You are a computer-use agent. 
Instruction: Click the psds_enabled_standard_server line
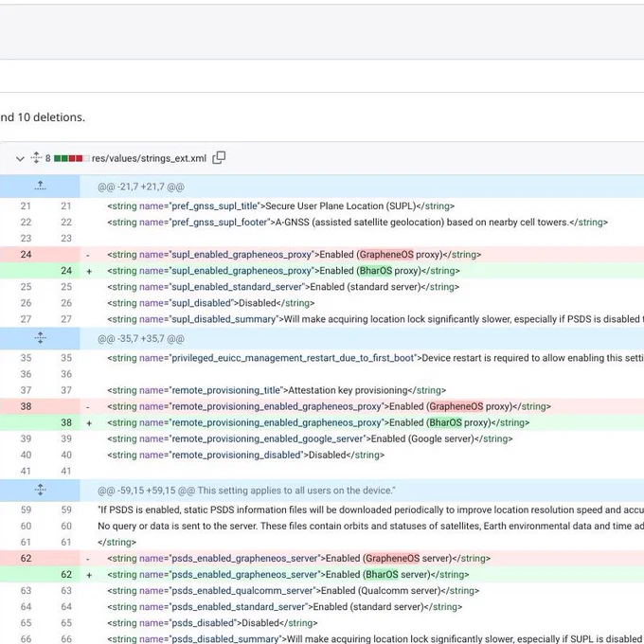pyautogui.click(x=285, y=607)
